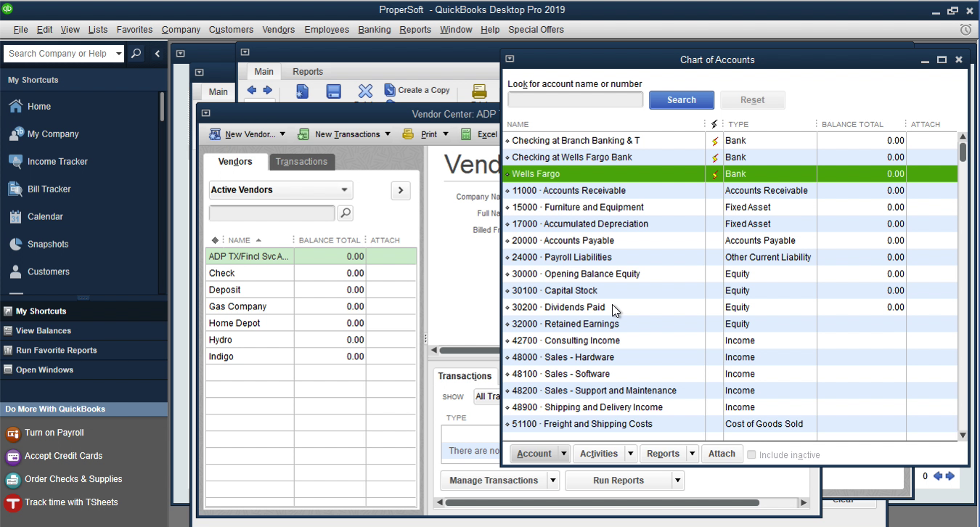Screen dimensions: 980x527
Task: Open Manage Transactions dropdown arrow
Action: [x=552, y=481]
